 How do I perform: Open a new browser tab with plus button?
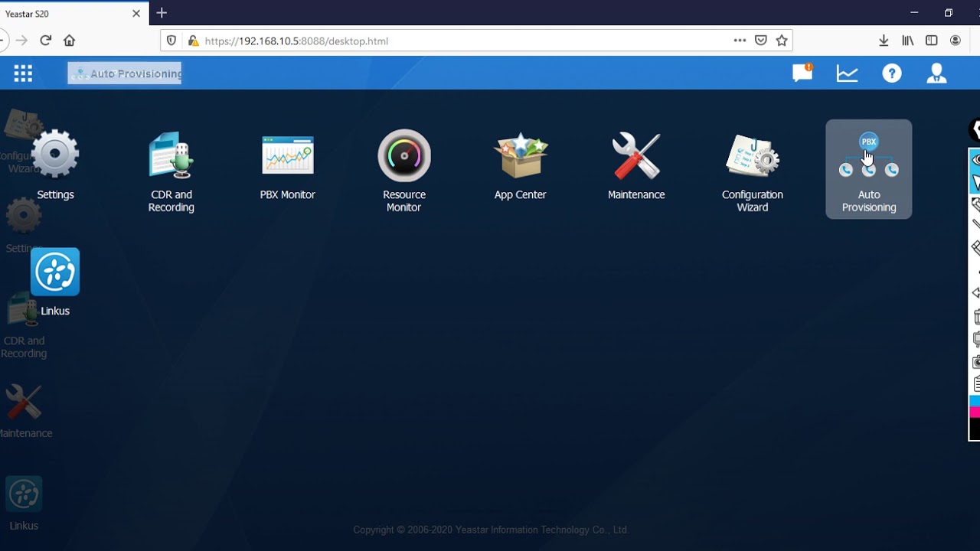162,13
